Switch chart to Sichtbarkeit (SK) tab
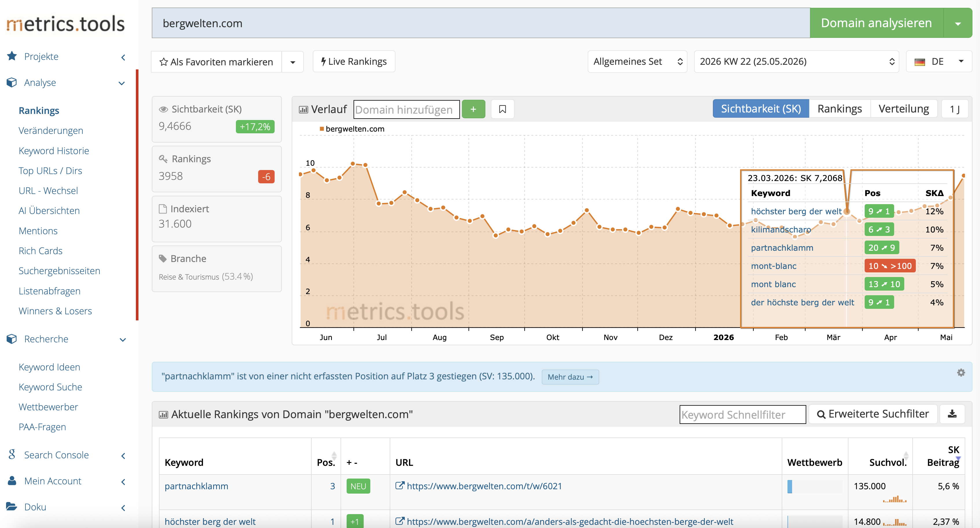 coord(761,109)
